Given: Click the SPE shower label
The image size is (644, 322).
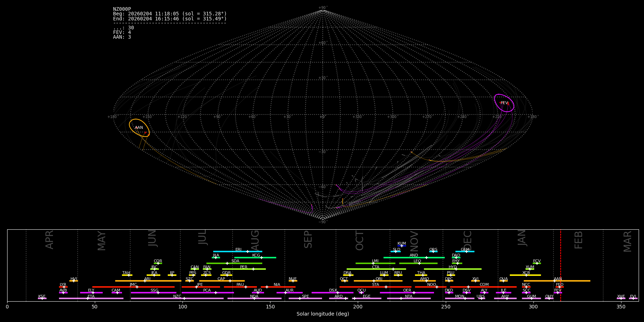Looking at the screenshot, I should coord(305,297).
